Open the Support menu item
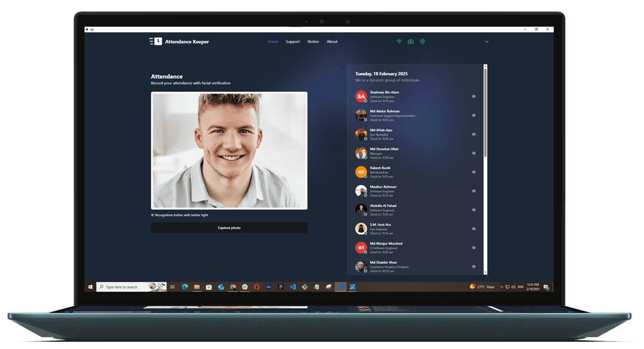The height and width of the screenshot is (349, 644). [x=293, y=42]
